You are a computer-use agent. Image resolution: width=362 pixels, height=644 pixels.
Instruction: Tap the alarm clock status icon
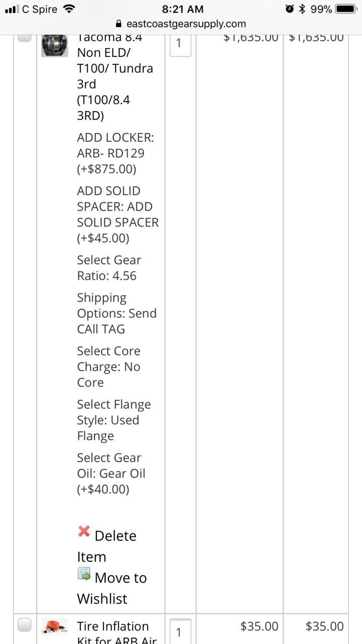[290, 9]
